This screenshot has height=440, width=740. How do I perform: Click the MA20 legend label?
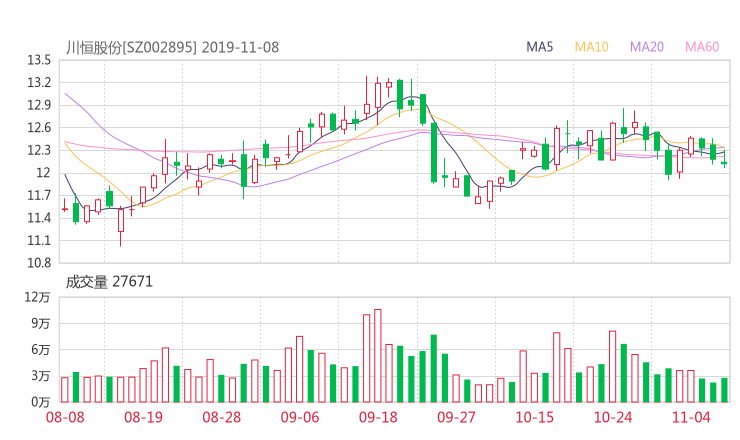point(647,47)
